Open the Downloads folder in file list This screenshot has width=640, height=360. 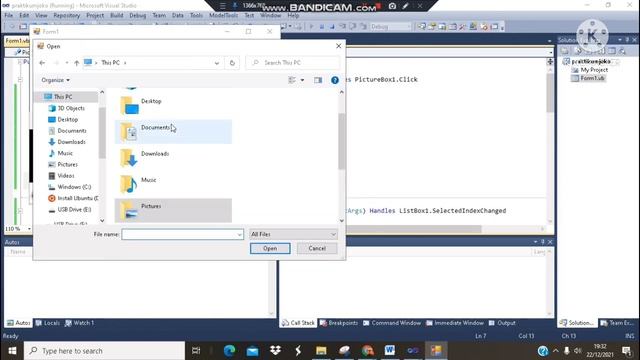point(173,158)
